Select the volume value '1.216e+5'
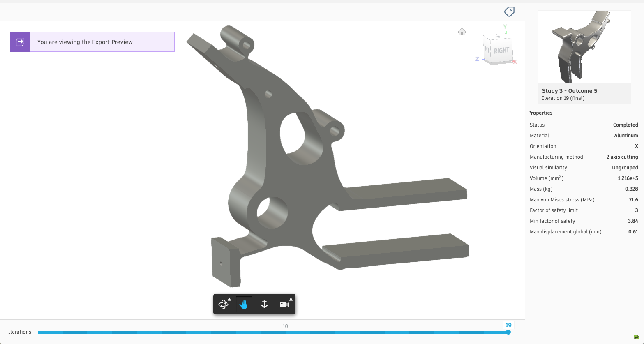644x344 pixels. [628, 178]
